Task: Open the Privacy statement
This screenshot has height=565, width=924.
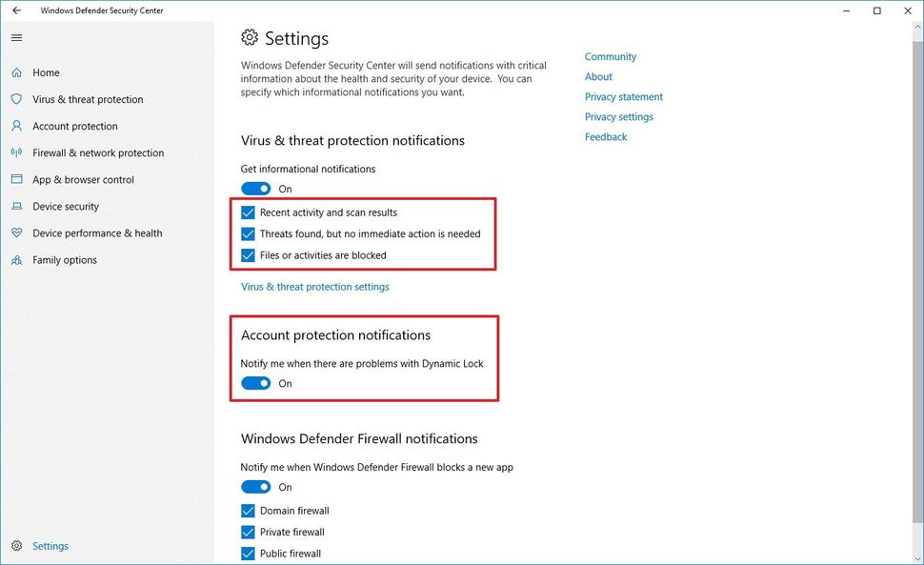Action: click(623, 96)
